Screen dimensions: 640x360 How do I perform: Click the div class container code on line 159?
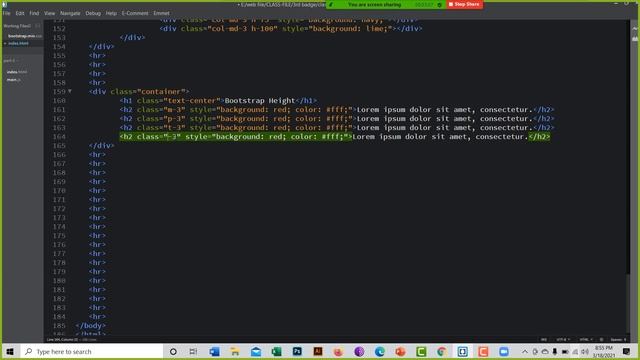pyautogui.click(x=139, y=91)
